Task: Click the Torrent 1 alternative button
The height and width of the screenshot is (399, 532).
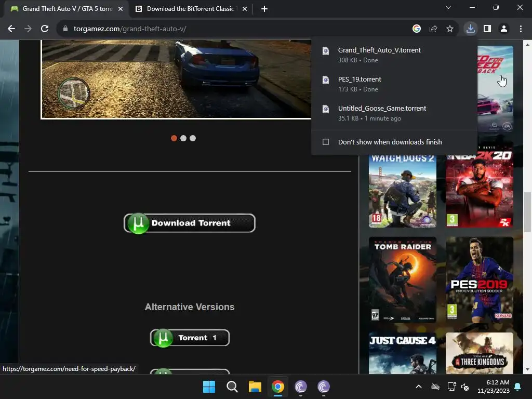Action: (190, 338)
